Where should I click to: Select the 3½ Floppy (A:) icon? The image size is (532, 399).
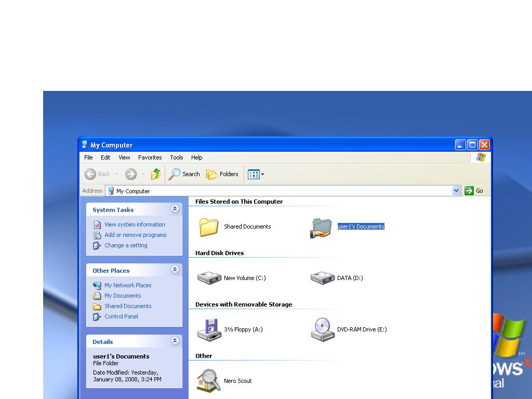pos(209,329)
